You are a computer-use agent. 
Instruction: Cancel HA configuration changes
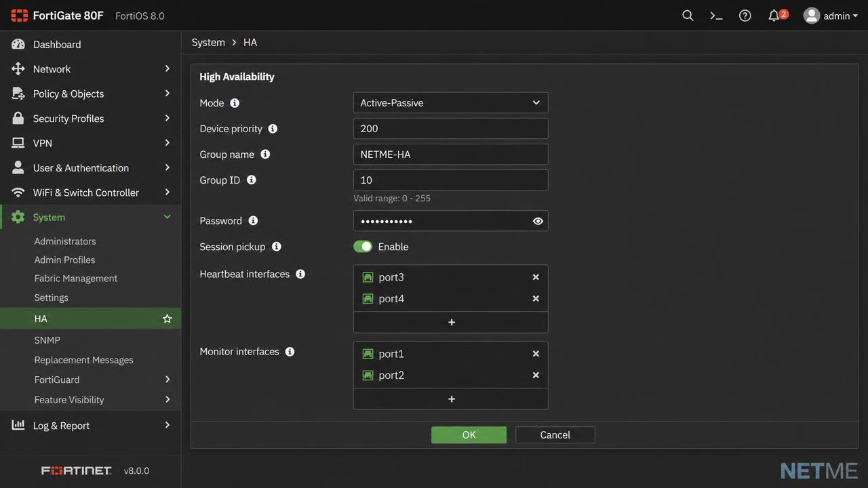tap(555, 435)
